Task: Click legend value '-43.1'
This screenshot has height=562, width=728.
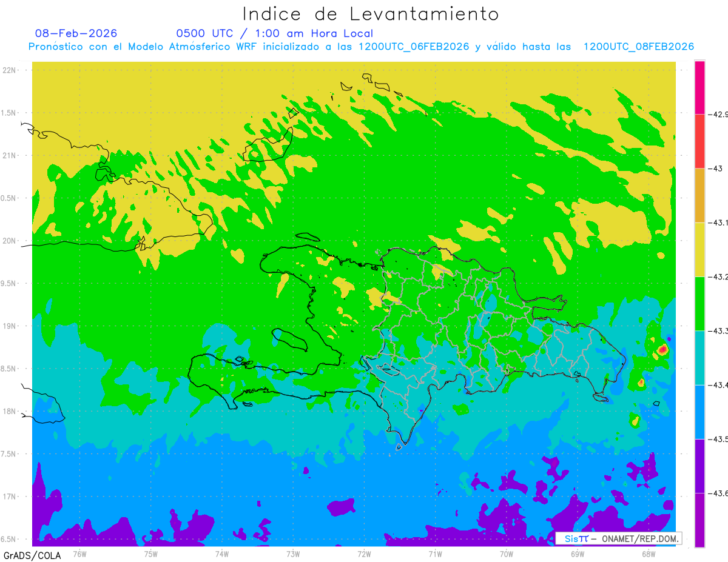Action: [x=718, y=222]
